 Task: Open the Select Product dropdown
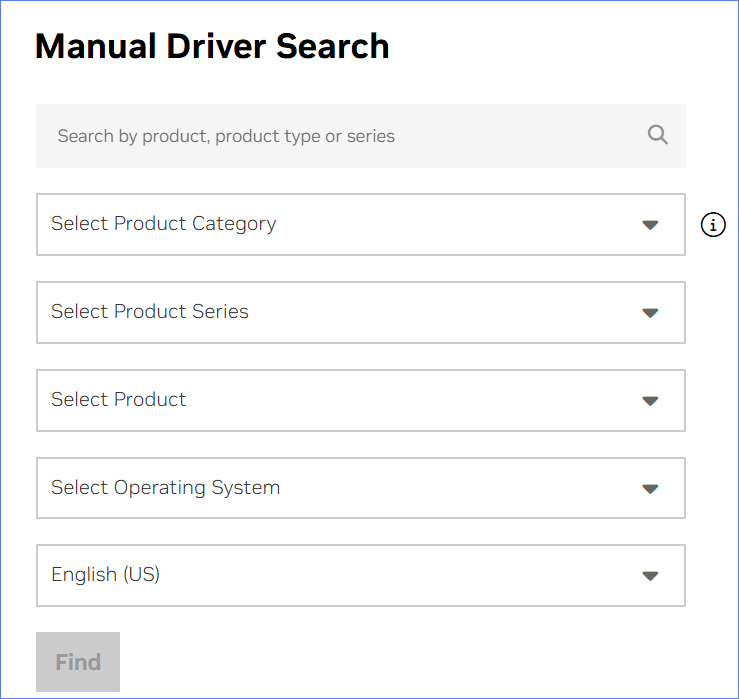click(360, 400)
